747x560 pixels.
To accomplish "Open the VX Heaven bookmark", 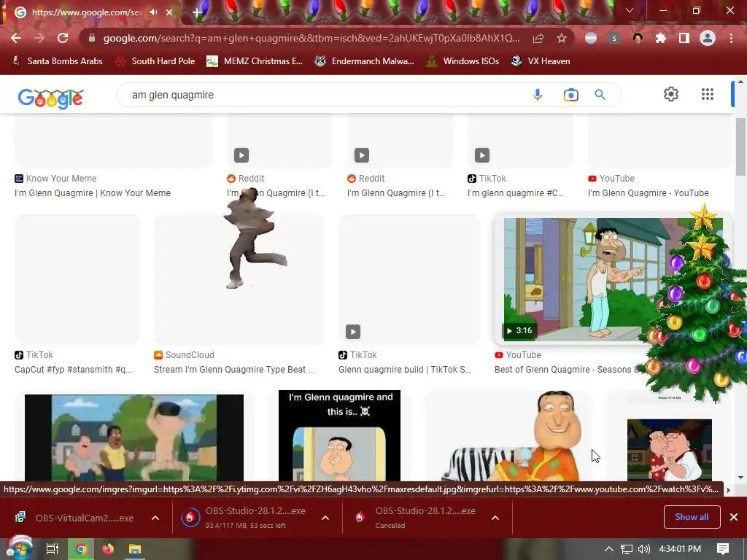I will (x=541, y=61).
